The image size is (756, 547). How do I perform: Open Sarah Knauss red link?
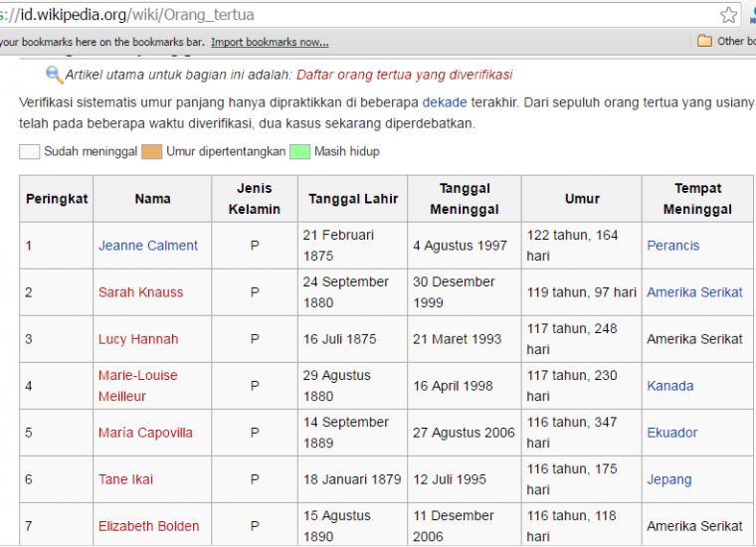click(141, 292)
